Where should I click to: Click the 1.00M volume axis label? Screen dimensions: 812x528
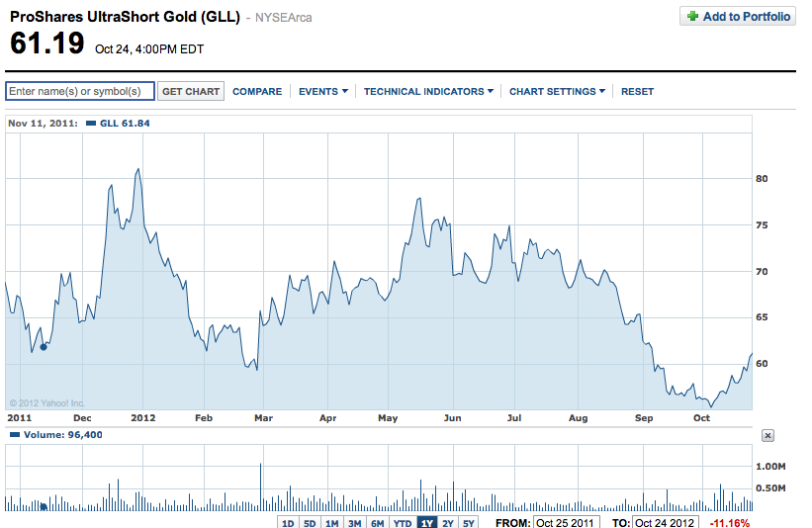click(770, 467)
